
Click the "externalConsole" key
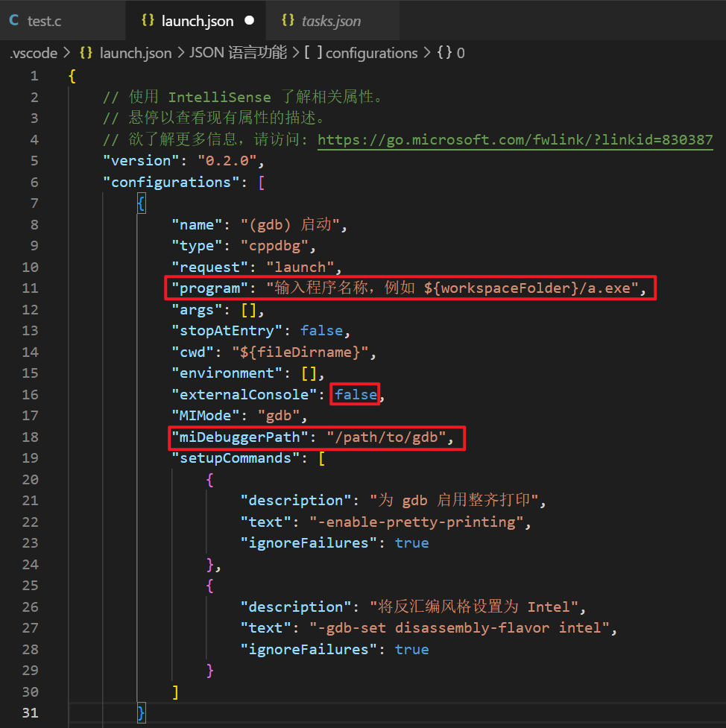click(244, 395)
